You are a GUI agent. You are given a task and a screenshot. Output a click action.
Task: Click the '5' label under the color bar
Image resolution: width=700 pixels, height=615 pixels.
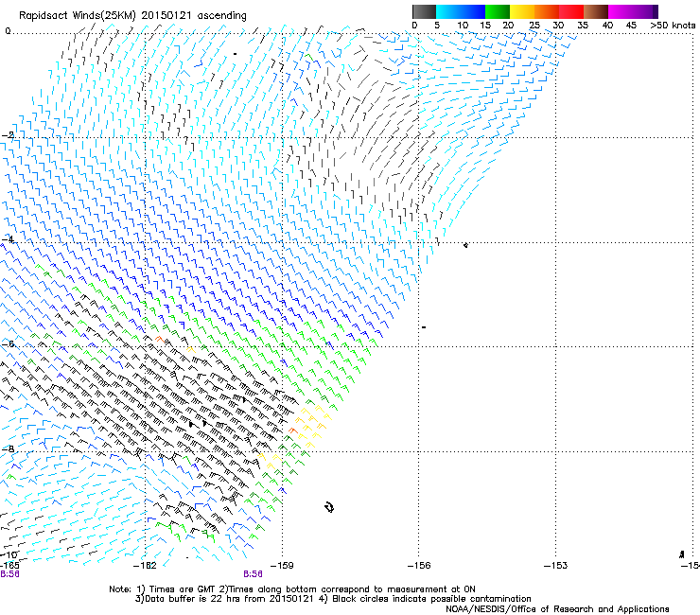point(437,26)
